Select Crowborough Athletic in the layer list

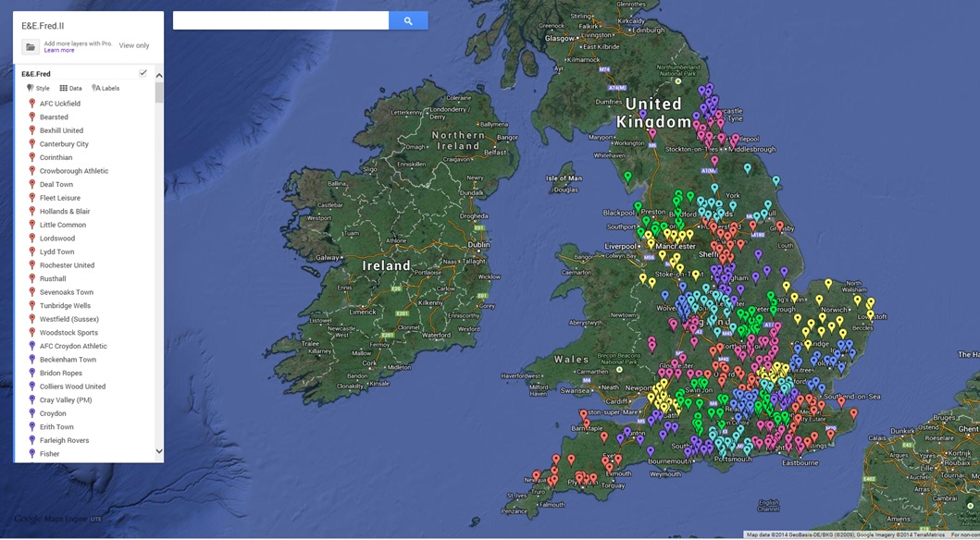(x=74, y=171)
